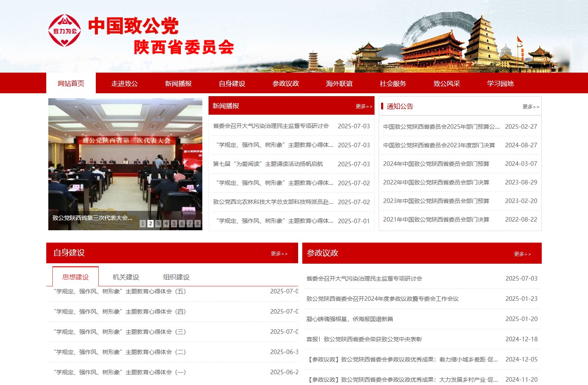The height and width of the screenshot is (385, 588).
Task: Open notice 2023年中国致公党陕西省委员会部门预算
Action: point(436,201)
